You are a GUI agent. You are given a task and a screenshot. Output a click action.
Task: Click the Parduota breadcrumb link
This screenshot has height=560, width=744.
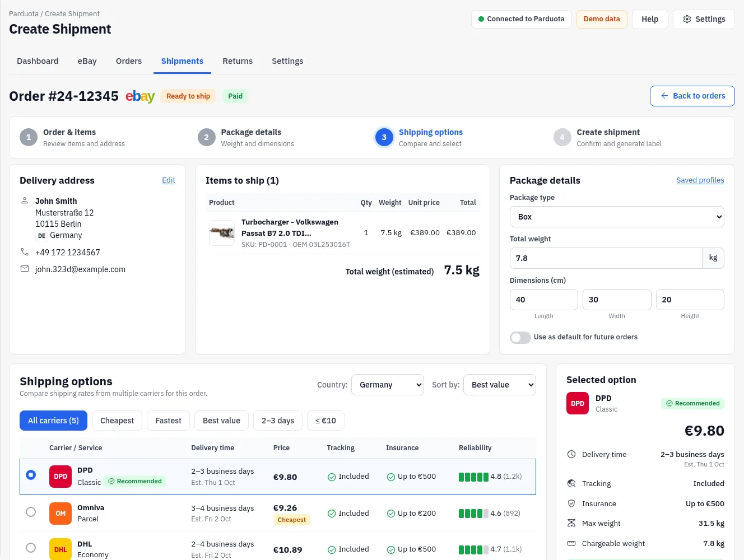pos(24,13)
